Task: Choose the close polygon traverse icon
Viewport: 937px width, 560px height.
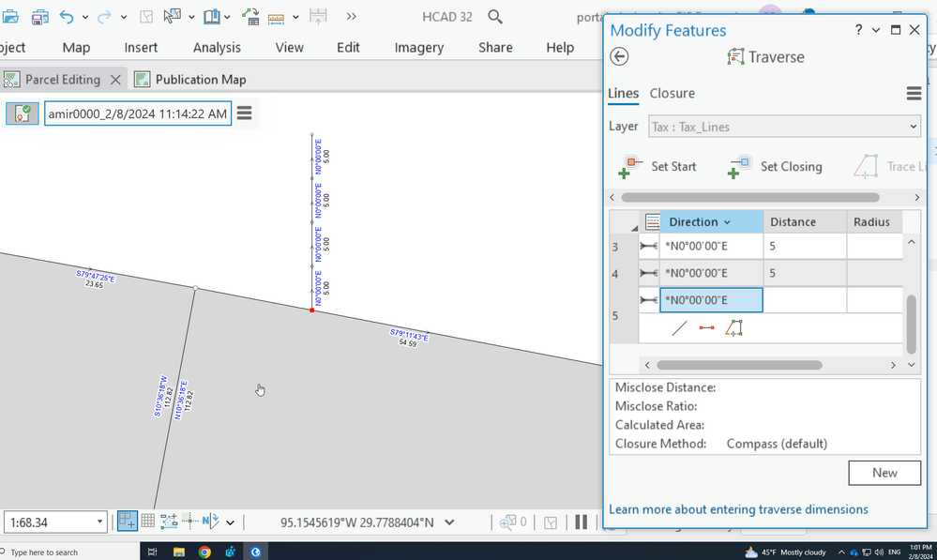Action: pyautogui.click(x=733, y=328)
